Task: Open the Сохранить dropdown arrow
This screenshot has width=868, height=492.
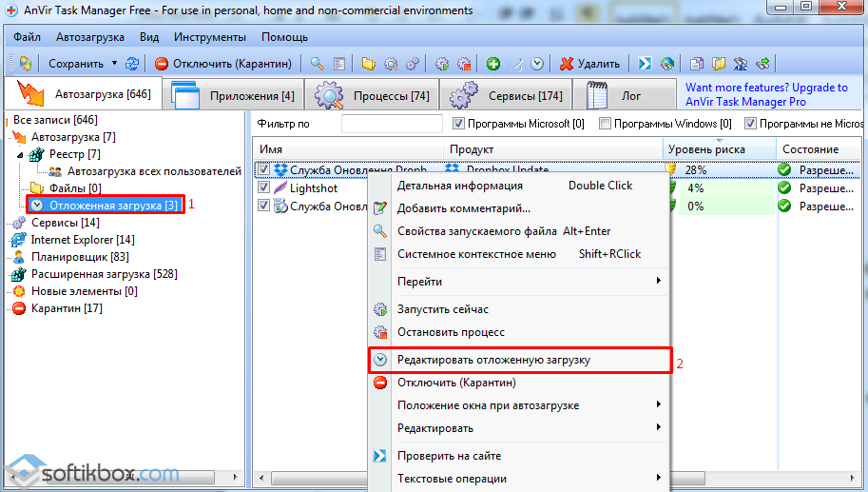Action: pyautogui.click(x=114, y=64)
